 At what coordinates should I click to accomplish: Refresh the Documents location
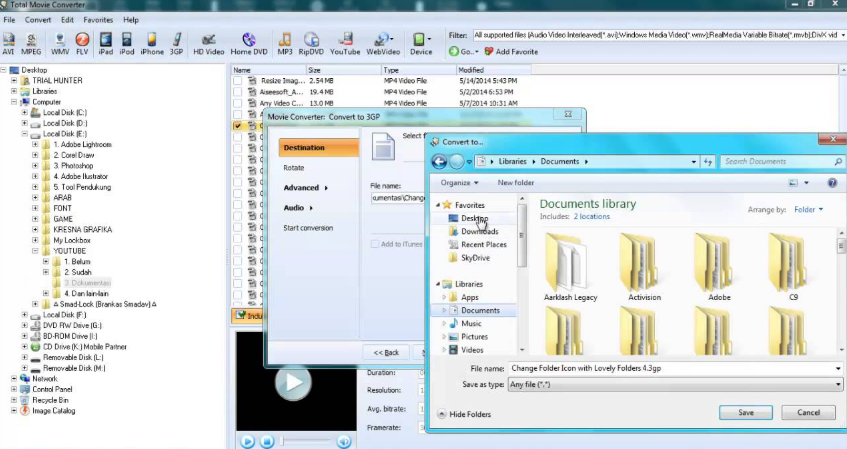(x=708, y=162)
